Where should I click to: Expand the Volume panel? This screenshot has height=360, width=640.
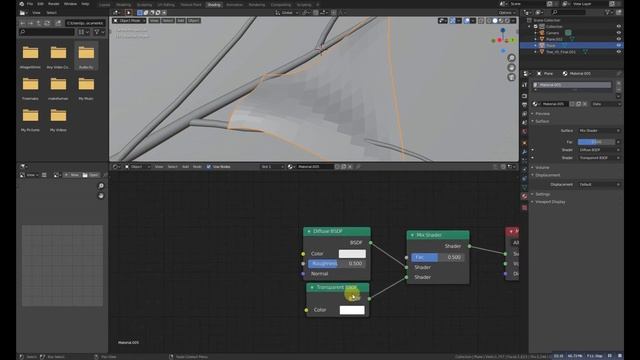click(542, 167)
